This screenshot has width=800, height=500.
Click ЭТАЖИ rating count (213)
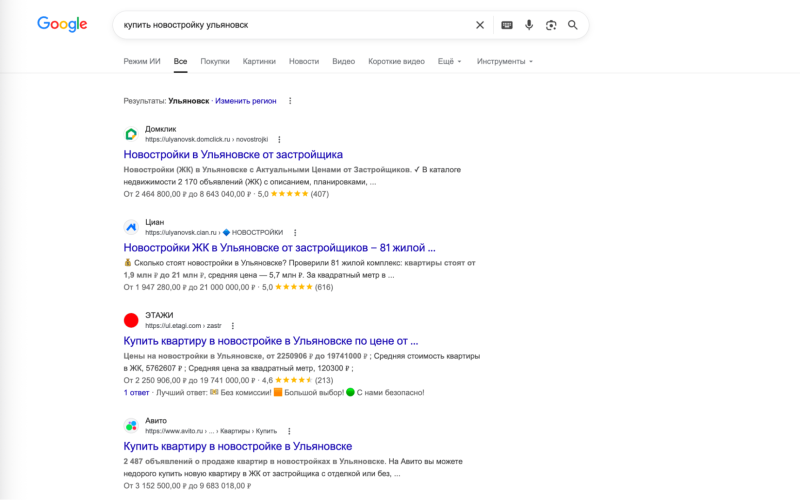click(x=324, y=380)
